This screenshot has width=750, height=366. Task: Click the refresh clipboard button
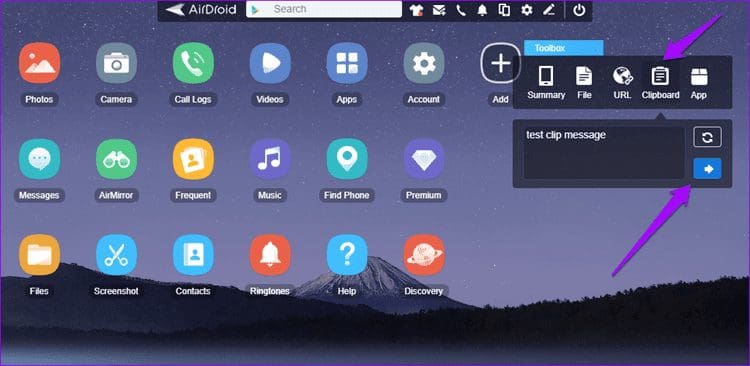(707, 137)
